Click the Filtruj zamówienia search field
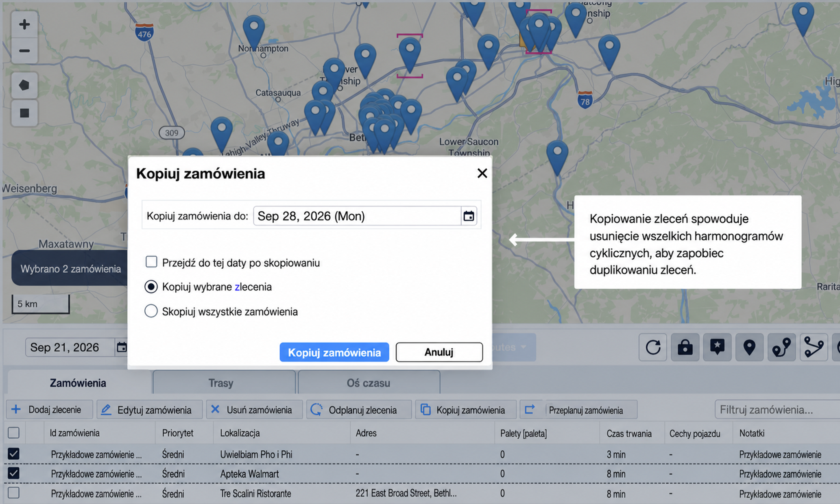The image size is (840, 504). pos(777,410)
